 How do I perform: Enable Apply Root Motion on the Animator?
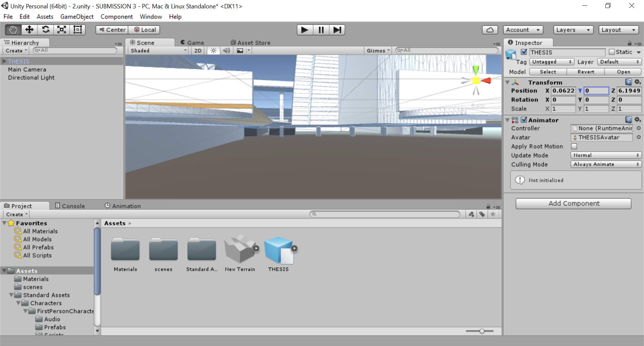(x=574, y=146)
